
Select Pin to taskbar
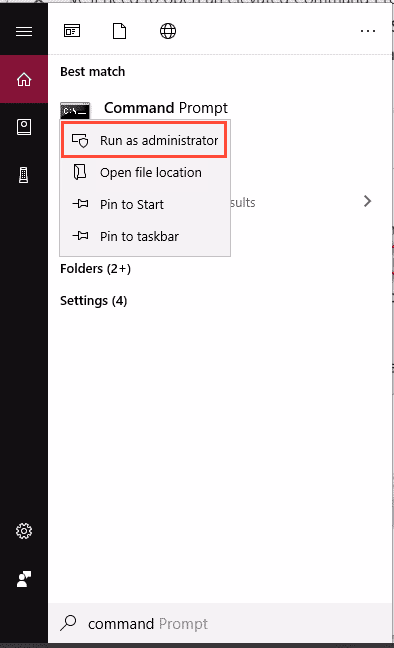pyautogui.click(x=144, y=236)
